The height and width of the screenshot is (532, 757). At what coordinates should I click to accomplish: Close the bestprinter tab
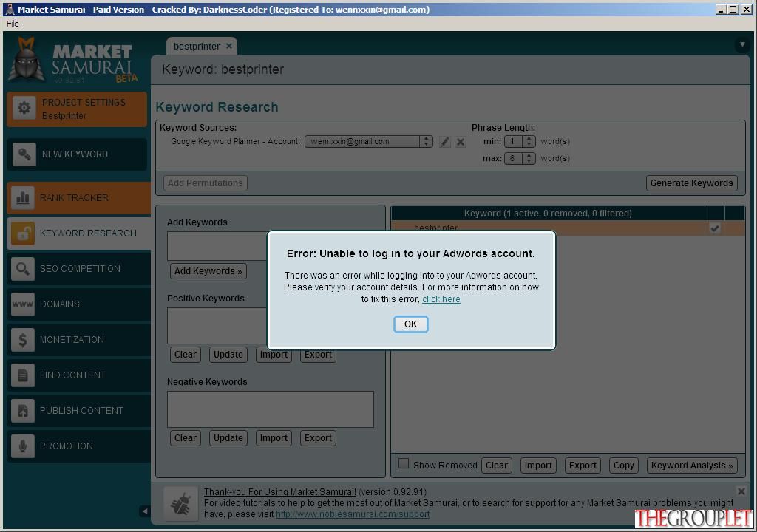[229, 46]
